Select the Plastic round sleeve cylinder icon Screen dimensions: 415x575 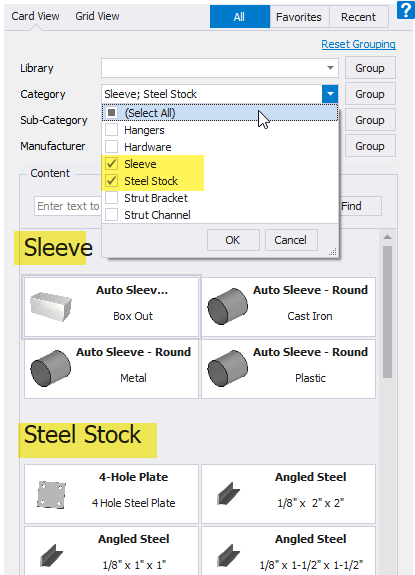pyautogui.click(x=228, y=368)
